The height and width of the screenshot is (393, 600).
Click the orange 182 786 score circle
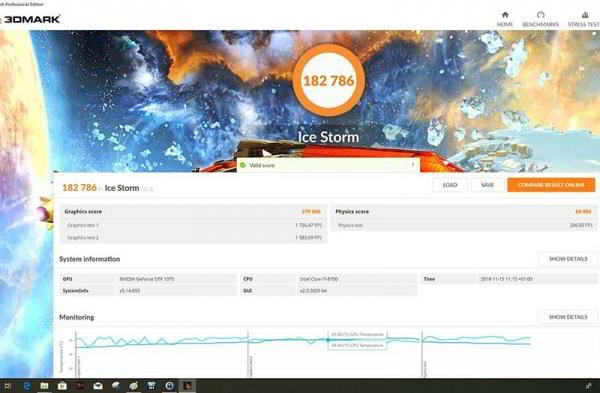click(x=329, y=80)
